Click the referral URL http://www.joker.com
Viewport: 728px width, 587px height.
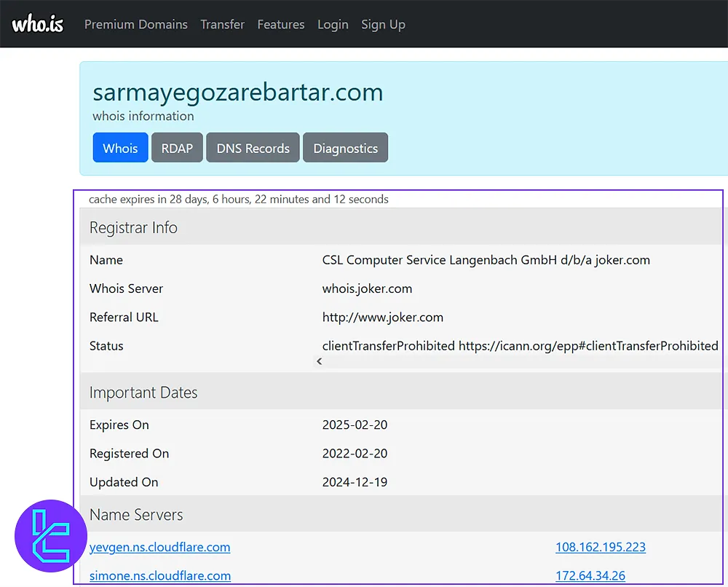pos(383,317)
